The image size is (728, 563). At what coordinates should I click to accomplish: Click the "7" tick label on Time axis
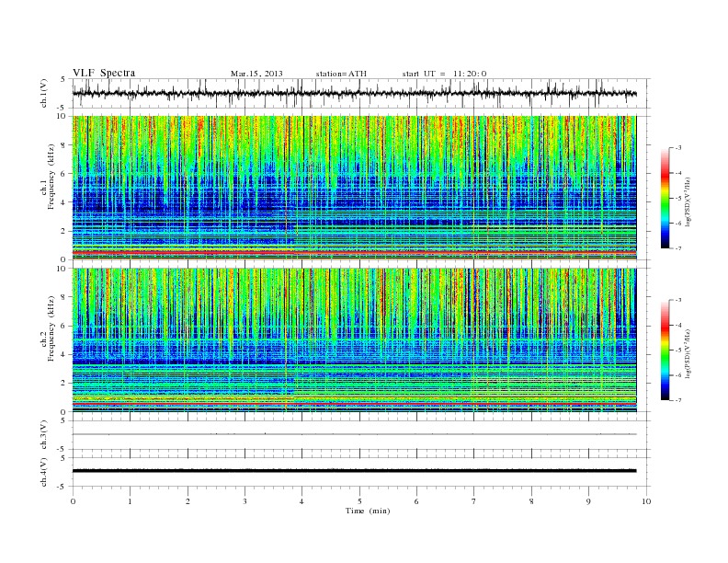pos(474,501)
